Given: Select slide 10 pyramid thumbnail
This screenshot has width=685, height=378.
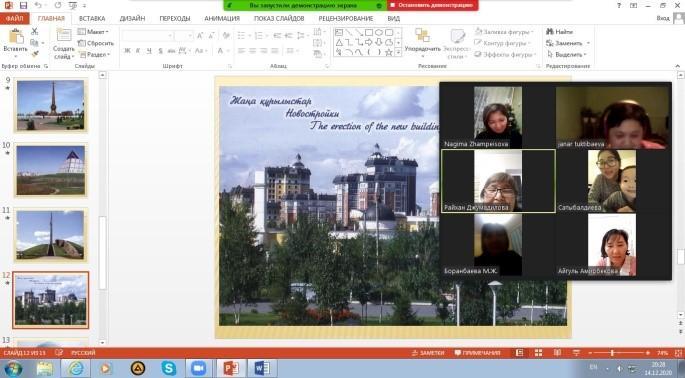Looking at the screenshot, I should 50,170.
